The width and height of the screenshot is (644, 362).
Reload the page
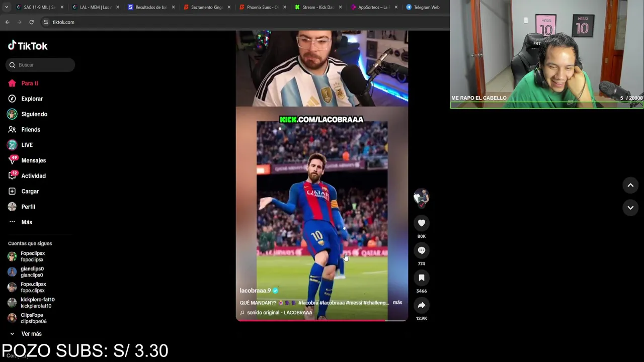(x=31, y=22)
